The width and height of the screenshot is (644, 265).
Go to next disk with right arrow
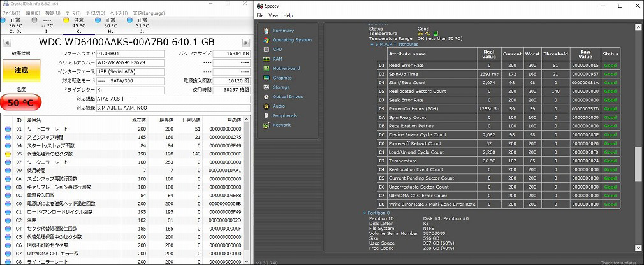click(246, 43)
